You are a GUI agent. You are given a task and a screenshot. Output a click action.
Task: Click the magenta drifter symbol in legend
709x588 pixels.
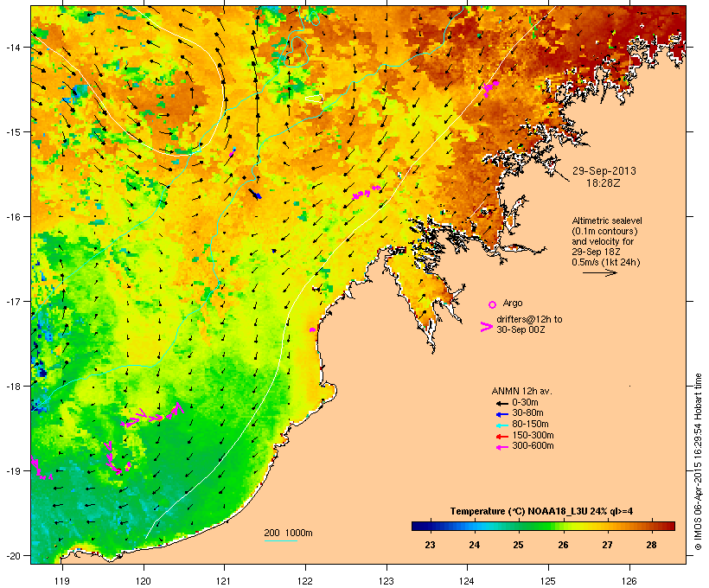tap(486, 327)
